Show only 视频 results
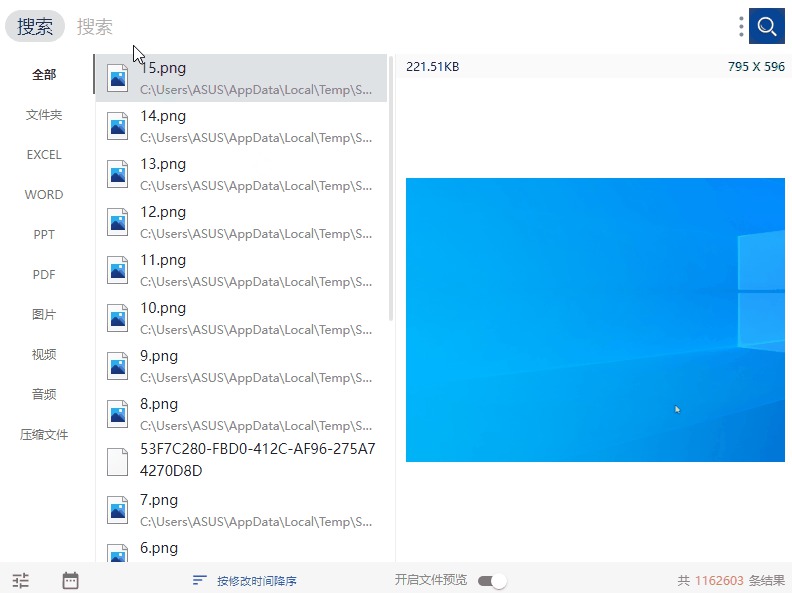792x593 pixels. (44, 354)
